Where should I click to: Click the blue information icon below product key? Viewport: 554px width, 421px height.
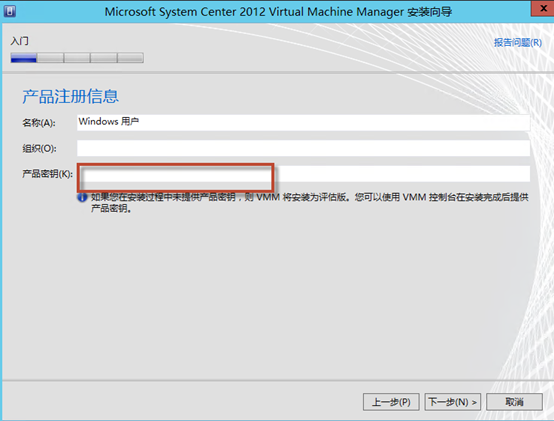point(82,197)
